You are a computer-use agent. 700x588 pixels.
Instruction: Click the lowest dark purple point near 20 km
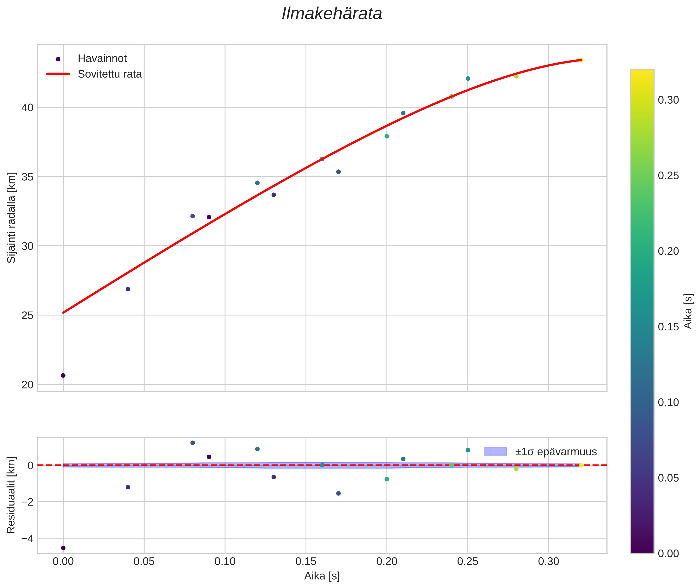[63, 375]
